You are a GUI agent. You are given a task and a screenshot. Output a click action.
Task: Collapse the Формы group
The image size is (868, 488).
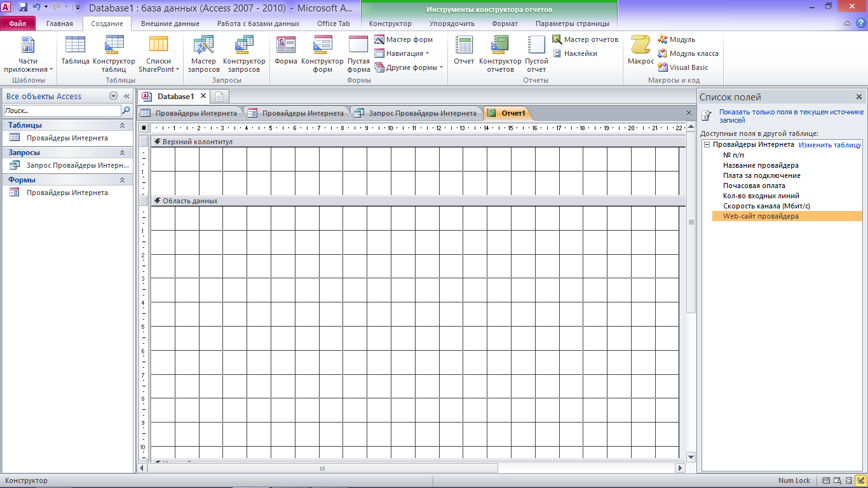tap(123, 180)
